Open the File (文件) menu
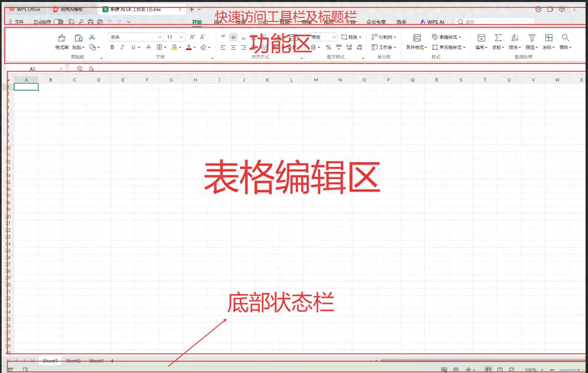Screen dimensions: 588x373 16,22
